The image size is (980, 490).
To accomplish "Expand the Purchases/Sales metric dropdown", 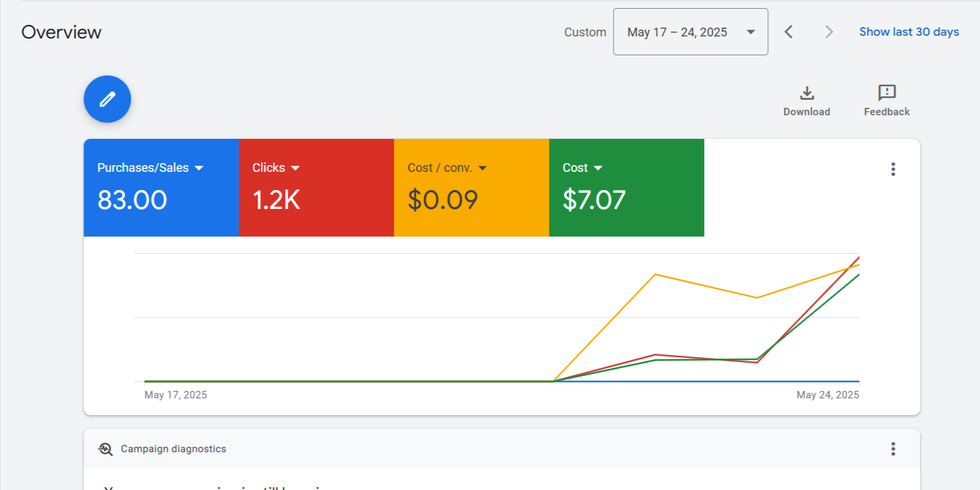I will (x=198, y=168).
